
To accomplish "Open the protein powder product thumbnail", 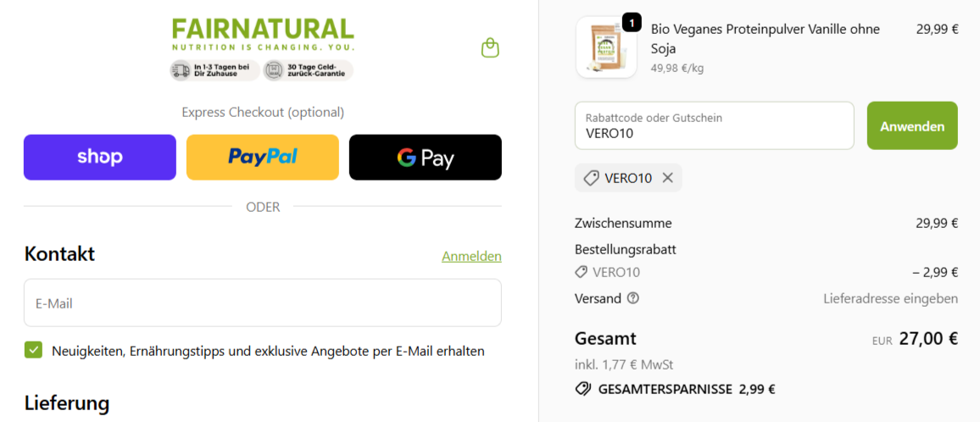I will point(606,48).
